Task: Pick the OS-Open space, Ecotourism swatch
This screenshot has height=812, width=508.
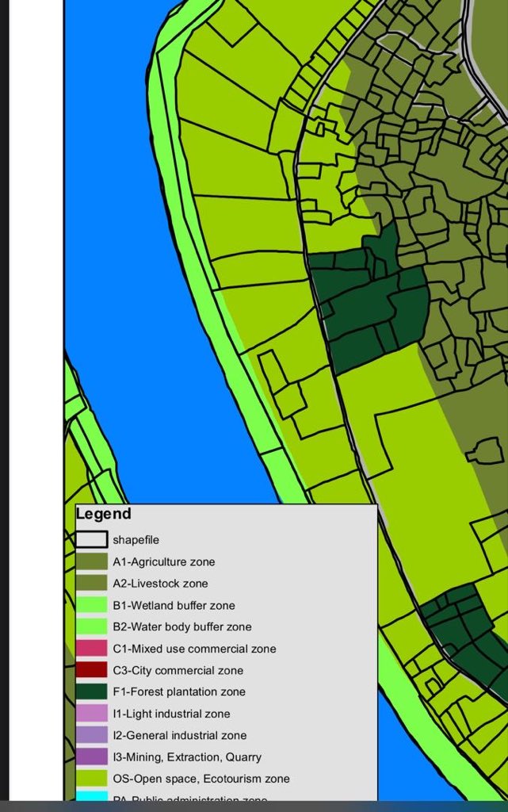Action: click(91, 779)
